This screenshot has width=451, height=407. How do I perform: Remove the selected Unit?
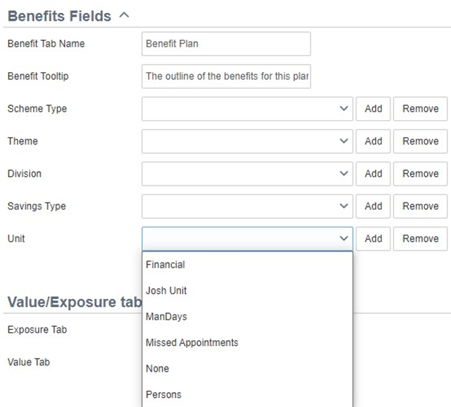point(420,239)
